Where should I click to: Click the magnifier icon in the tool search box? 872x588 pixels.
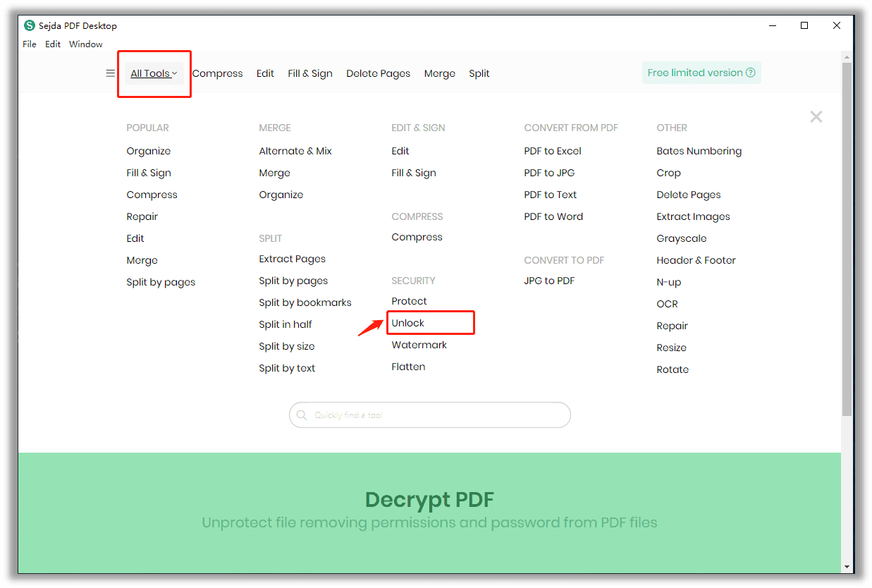pos(302,415)
